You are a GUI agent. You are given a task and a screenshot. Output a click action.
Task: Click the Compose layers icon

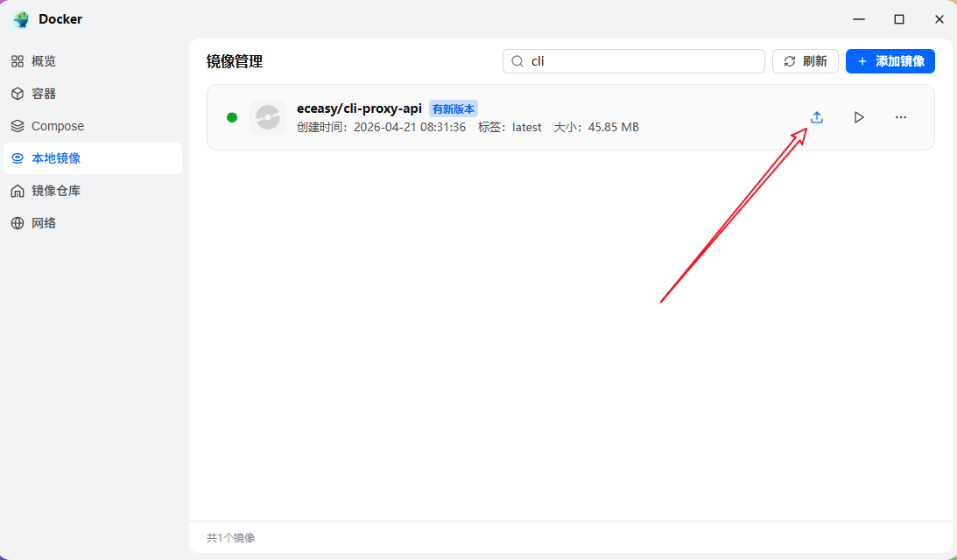click(x=18, y=126)
